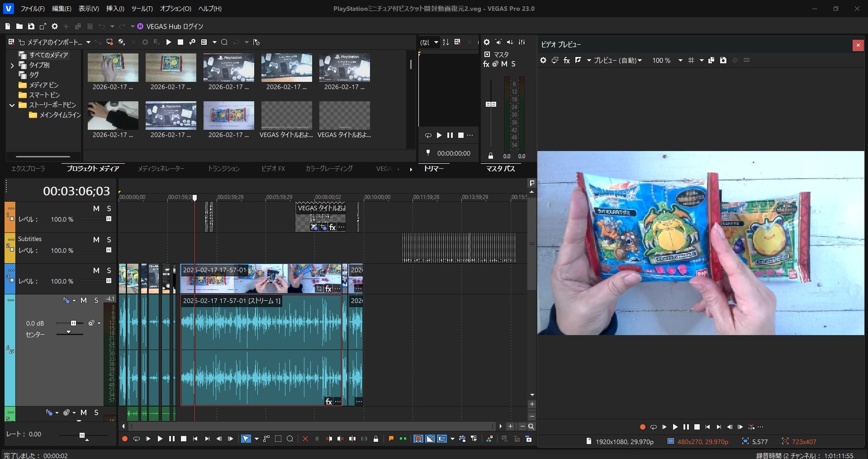
Task: Toggle loop playback in the timeline transport
Action: click(x=136, y=439)
